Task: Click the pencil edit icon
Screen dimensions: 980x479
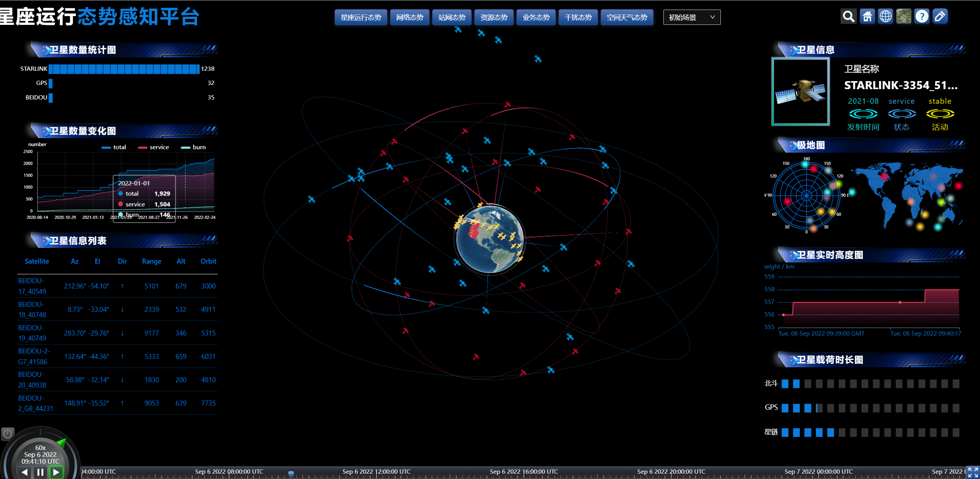Action: [x=940, y=16]
